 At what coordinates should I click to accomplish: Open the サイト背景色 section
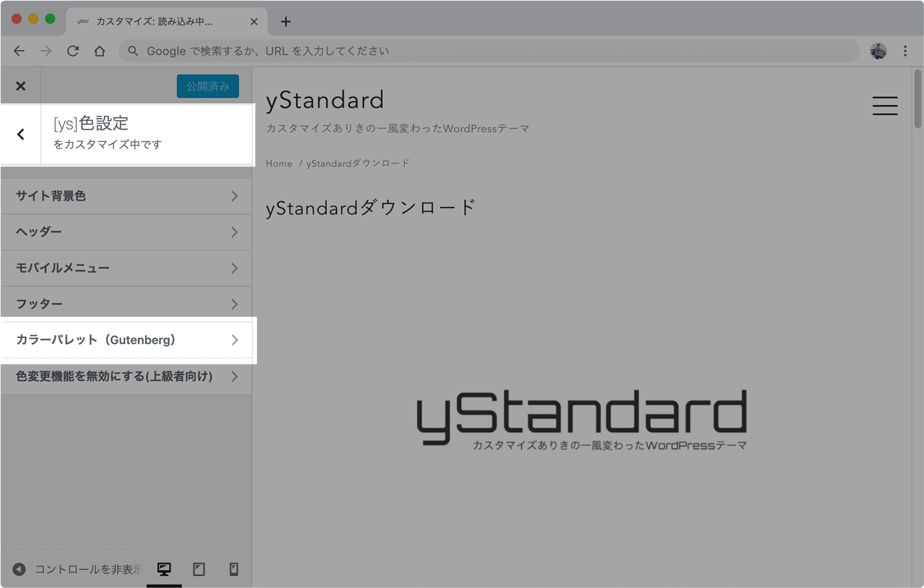tap(126, 196)
